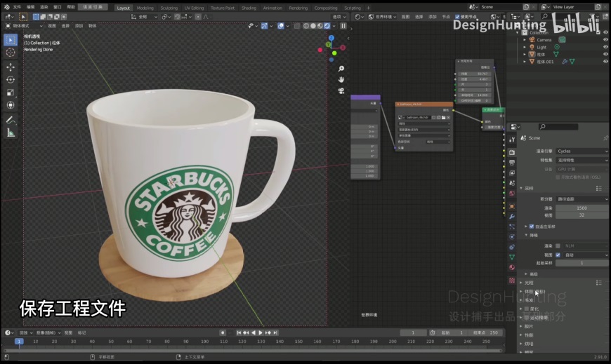Open the Render properties tab
Screen dimensions: 611x364
click(x=512, y=153)
